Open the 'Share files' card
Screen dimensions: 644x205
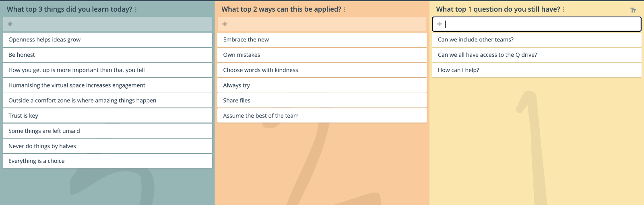322,100
